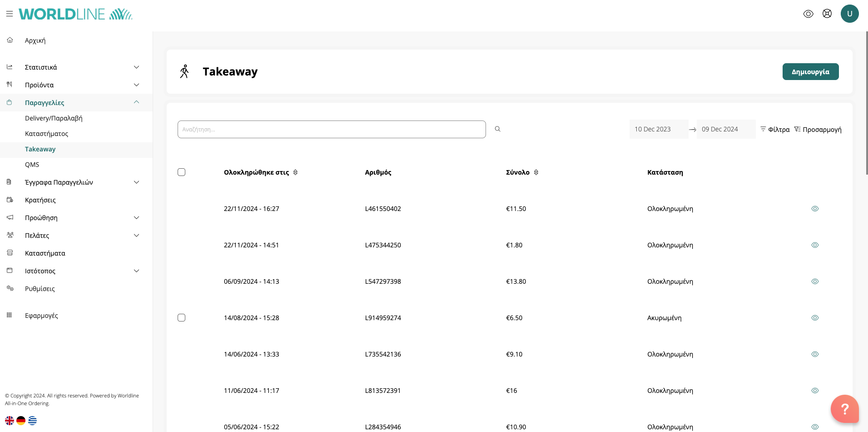Open the hamburger menu icon
The image size is (868, 432).
[x=9, y=14]
